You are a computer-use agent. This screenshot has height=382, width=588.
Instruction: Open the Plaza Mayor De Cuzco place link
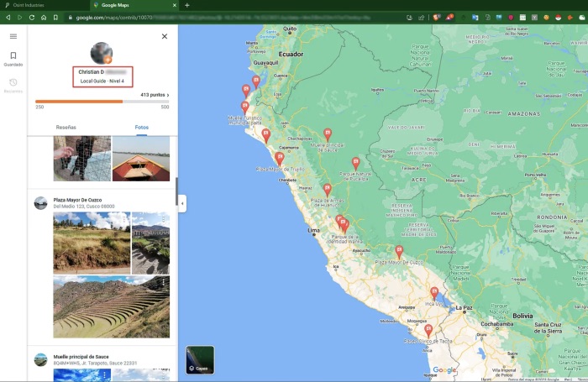[77, 200]
